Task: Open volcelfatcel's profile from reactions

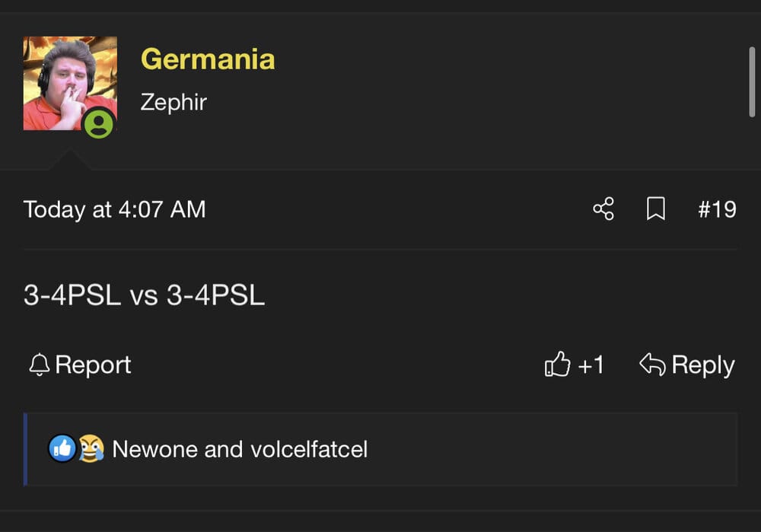Action: point(309,449)
